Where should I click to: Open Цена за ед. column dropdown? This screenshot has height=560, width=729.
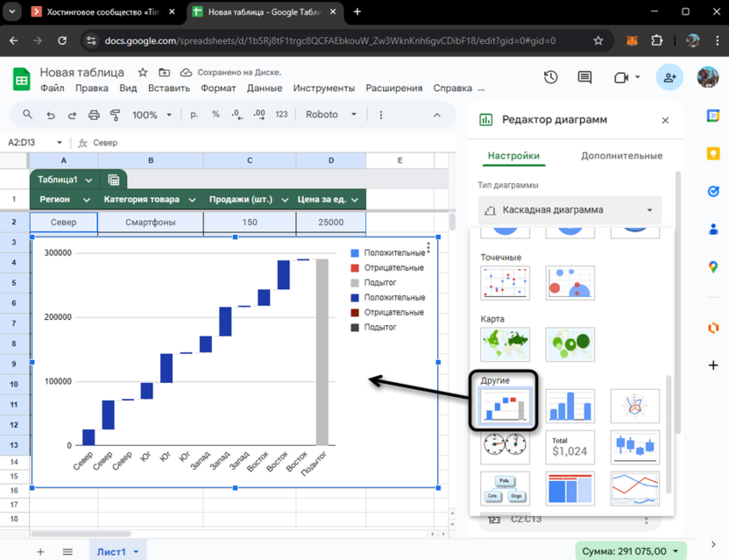tap(355, 200)
